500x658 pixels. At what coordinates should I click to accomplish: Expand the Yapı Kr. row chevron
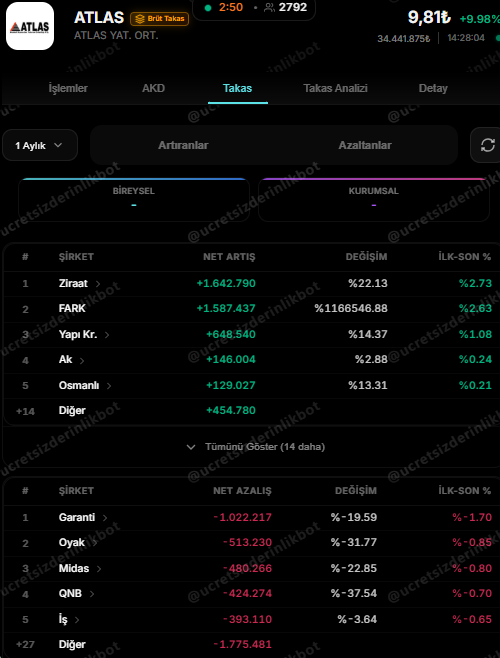click(107, 335)
